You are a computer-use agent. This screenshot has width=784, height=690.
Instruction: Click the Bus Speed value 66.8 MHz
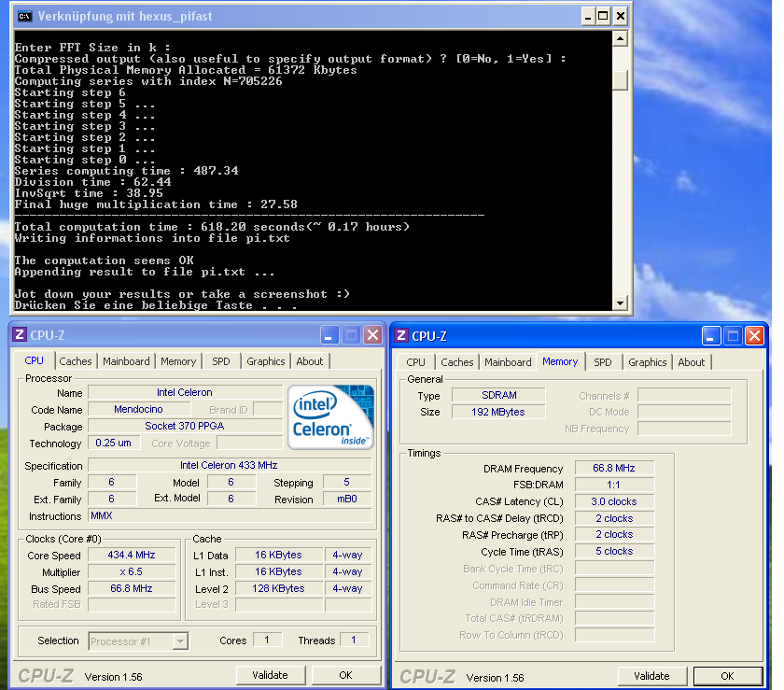(132, 588)
